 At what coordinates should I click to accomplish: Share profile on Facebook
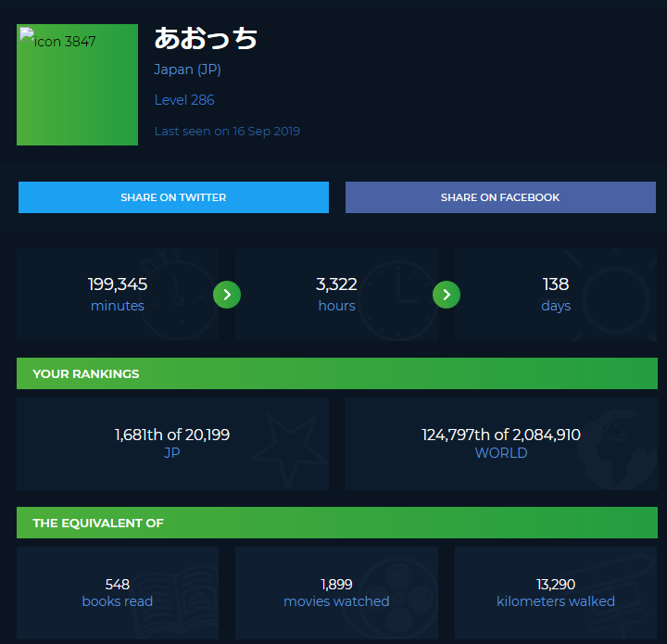(x=500, y=197)
